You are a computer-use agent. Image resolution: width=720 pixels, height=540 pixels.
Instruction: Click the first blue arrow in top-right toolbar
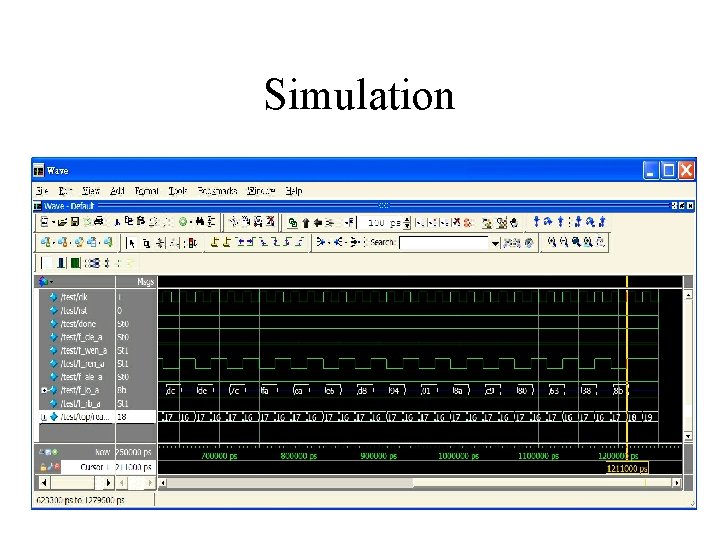point(536,222)
